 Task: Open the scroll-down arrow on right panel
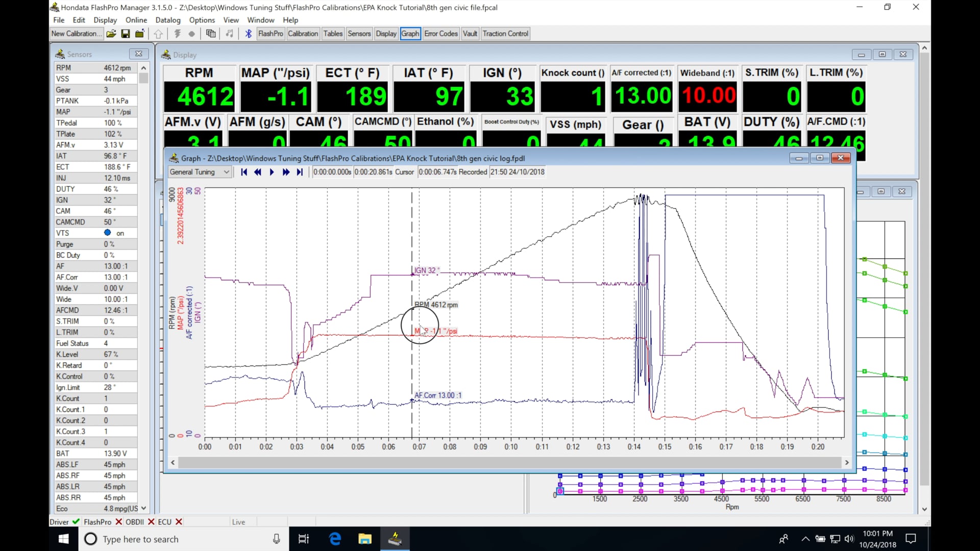pos(925,509)
